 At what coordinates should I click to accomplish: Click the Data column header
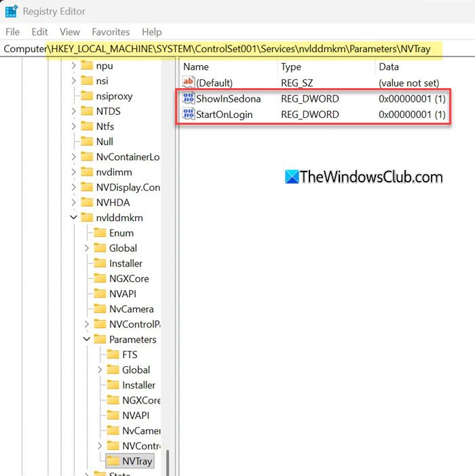click(x=388, y=66)
